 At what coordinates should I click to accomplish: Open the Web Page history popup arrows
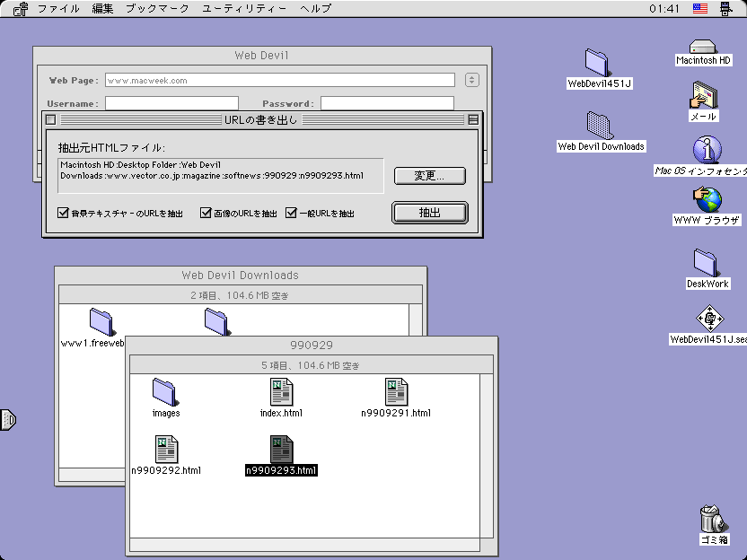tap(471, 80)
